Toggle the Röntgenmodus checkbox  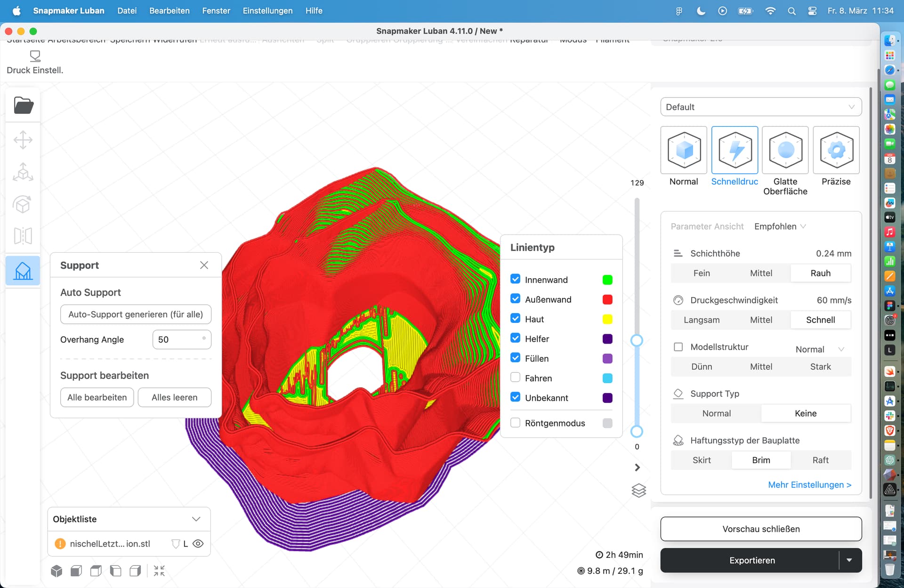pyautogui.click(x=516, y=423)
